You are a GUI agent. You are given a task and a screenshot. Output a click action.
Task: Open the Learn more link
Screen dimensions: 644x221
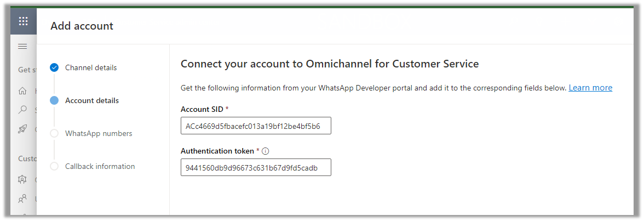590,88
